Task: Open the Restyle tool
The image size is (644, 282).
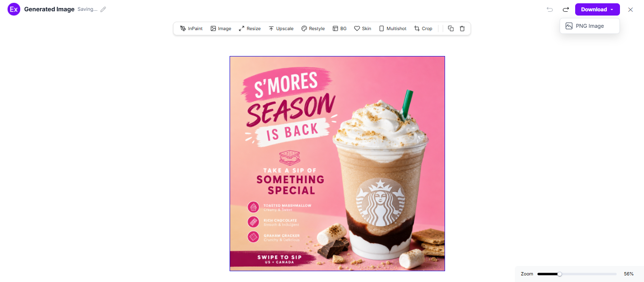Action: 313,29
